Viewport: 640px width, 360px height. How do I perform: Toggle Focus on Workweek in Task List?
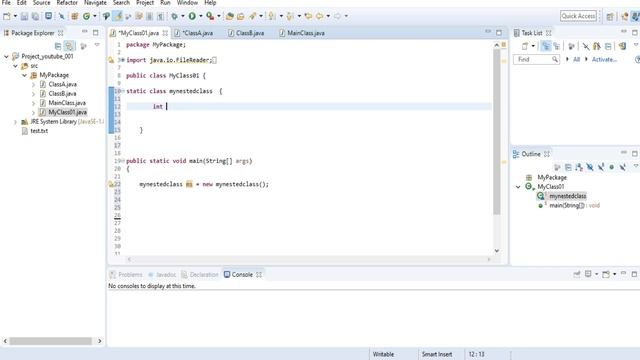click(571, 46)
